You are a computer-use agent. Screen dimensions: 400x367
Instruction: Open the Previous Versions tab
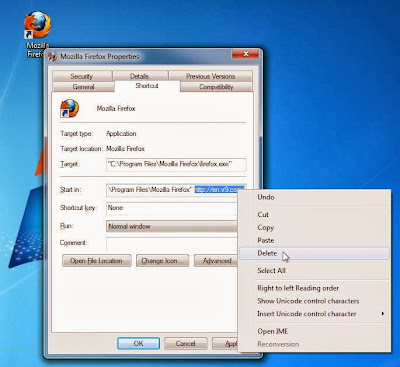click(210, 76)
